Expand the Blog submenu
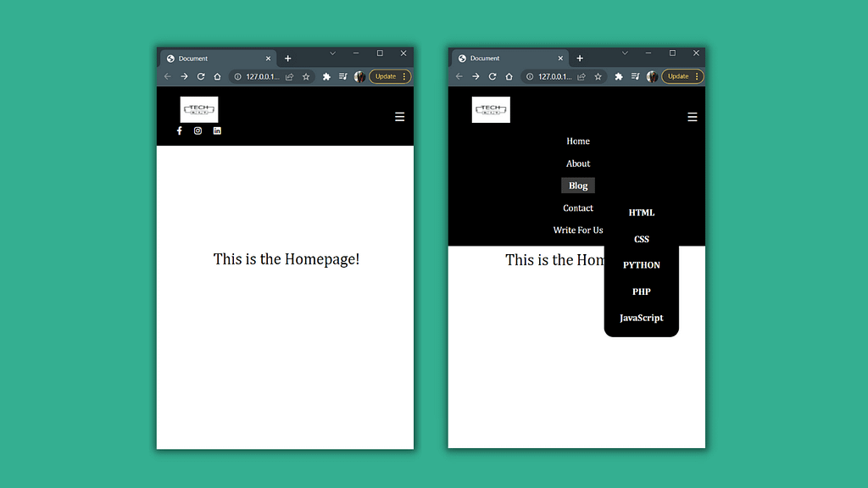 coord(578,185)
